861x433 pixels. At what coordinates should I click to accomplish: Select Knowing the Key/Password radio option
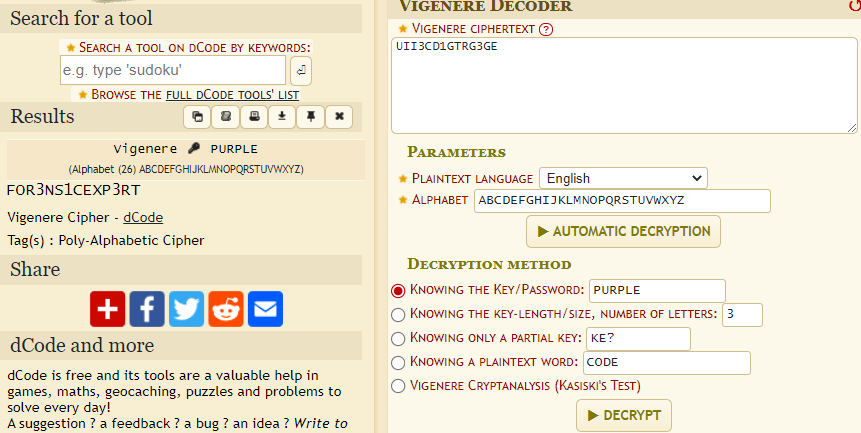[399, 291]
